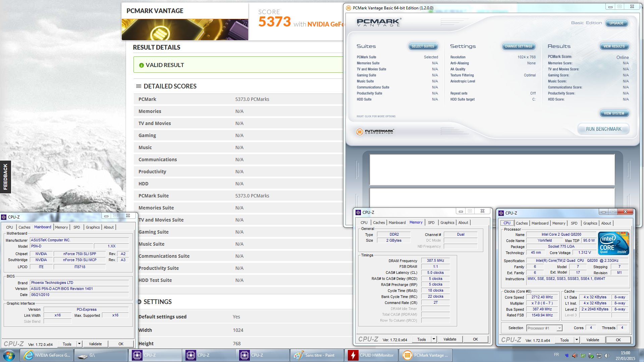Click the PCMark Vantage title bar icon
The image size is (644, 362).
tap(348, 8)
